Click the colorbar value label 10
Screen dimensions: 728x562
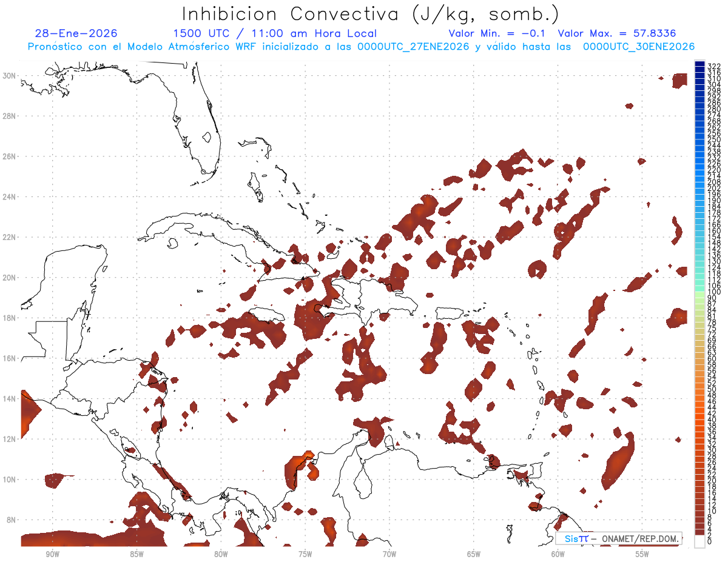[712, 510]
